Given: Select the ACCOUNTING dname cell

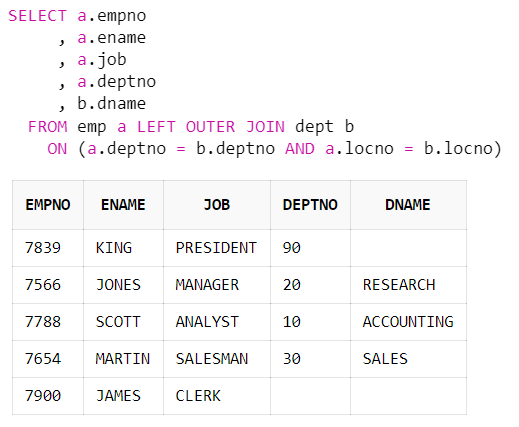Looking at the screenshot, I should [x=408, y=322].
